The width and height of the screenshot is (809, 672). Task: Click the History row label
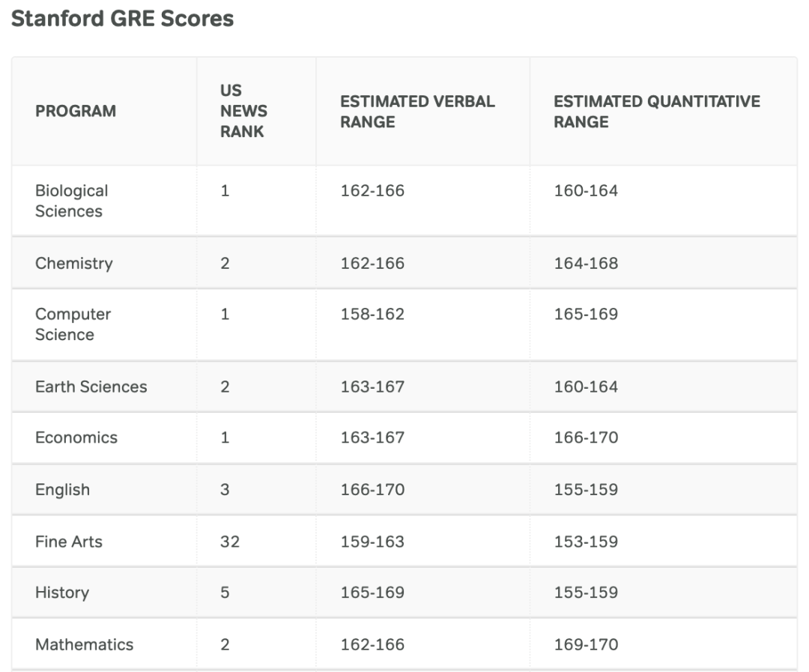pyautogui.click(x=62, y=593)
